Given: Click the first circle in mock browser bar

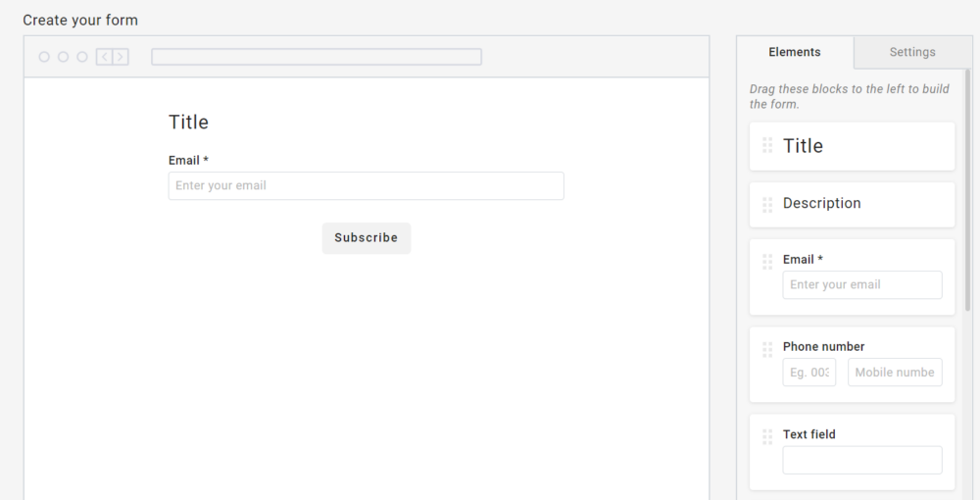Looking at the screenshot, I should (44, 57).
